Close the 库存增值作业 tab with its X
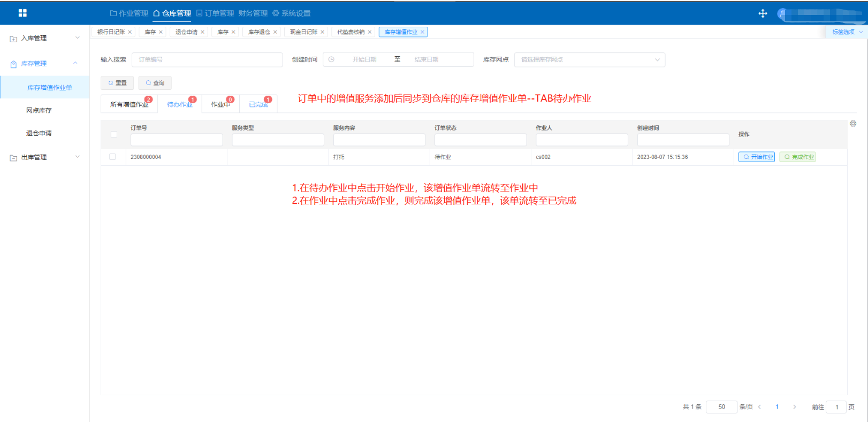Image resolution: width=868 pixels, height=422 pixels. 422,32
